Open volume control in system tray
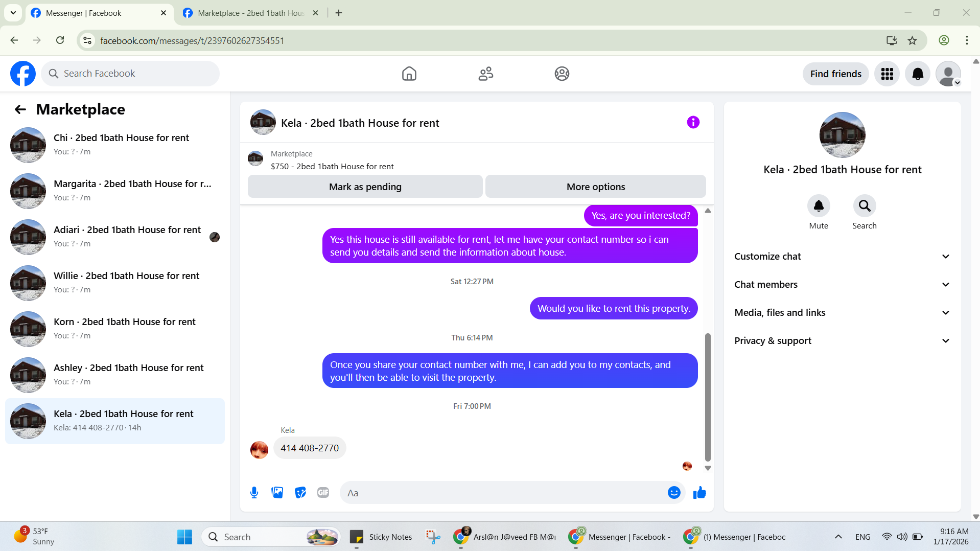 (x=902, y=537)
